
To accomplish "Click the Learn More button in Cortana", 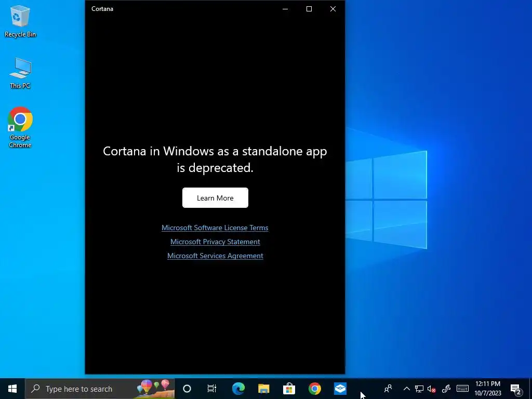I will click(x=215, y=198).
